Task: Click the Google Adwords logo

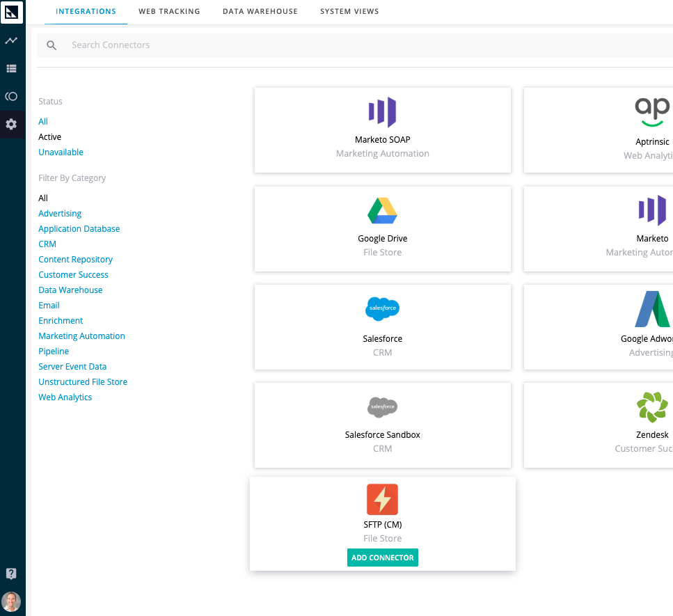Action: point(652,309)
